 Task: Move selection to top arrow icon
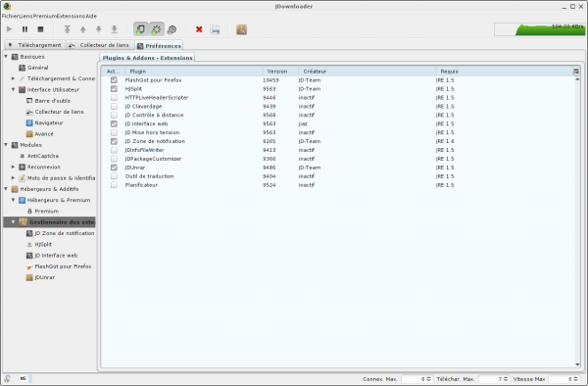point(67,29)
